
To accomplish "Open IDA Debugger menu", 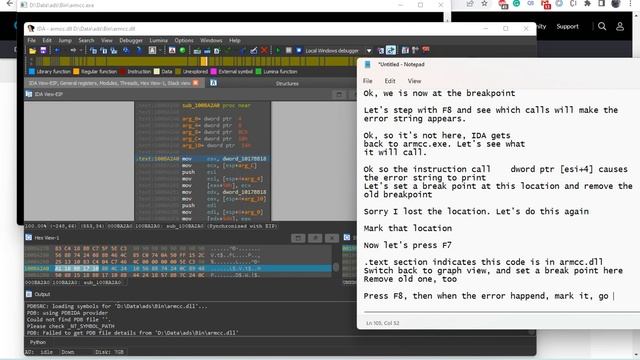I will (131, 40).
